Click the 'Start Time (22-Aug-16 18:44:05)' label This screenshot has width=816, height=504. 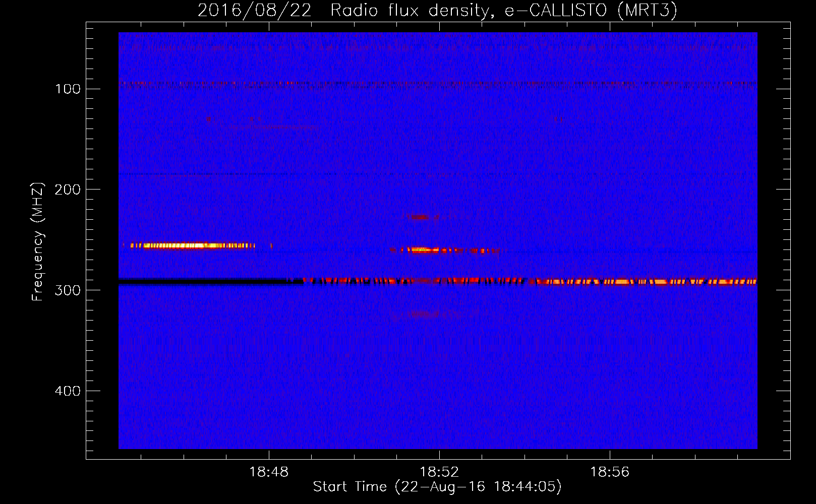[437, 487]
